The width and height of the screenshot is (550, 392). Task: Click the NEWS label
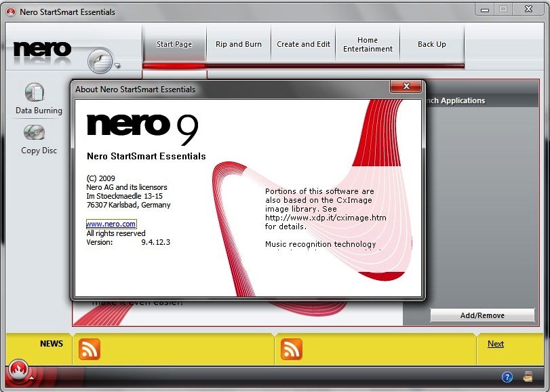(52, 344)
